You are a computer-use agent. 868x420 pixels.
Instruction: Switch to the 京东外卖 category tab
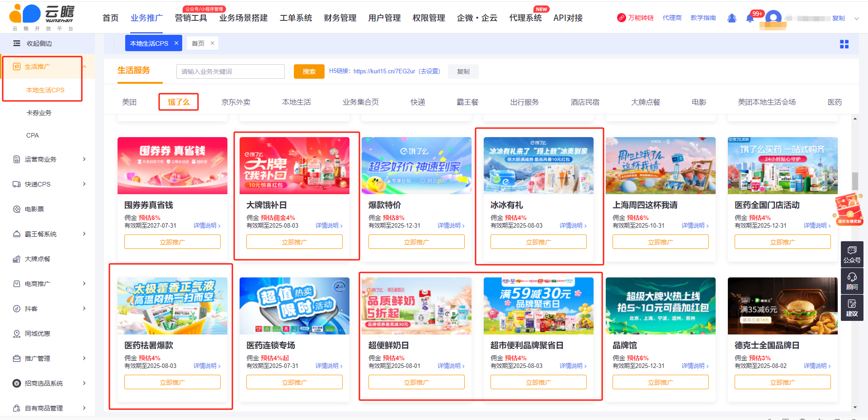(x=236, y=102)
